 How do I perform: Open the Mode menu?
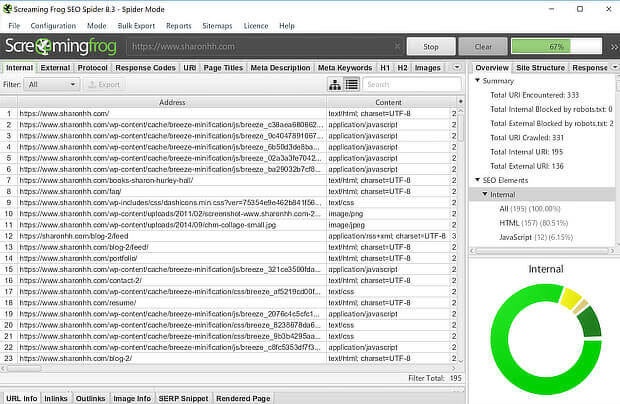pos(97,26)
